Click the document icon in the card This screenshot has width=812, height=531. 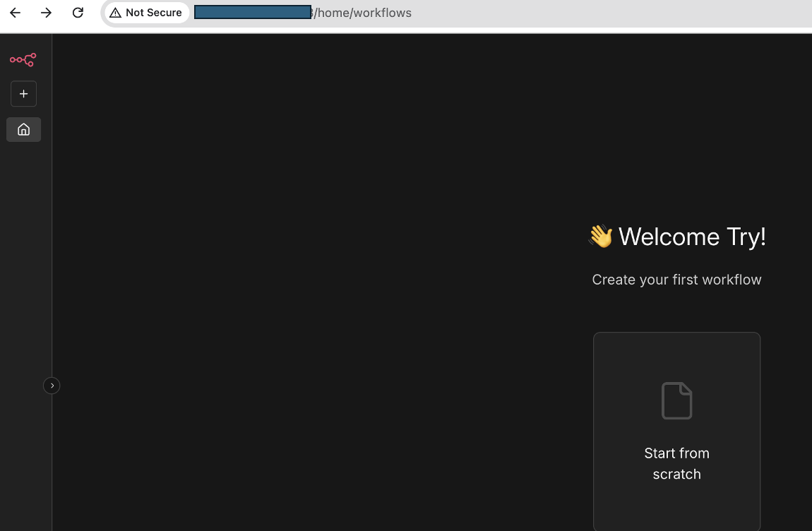tap(676, 400)
